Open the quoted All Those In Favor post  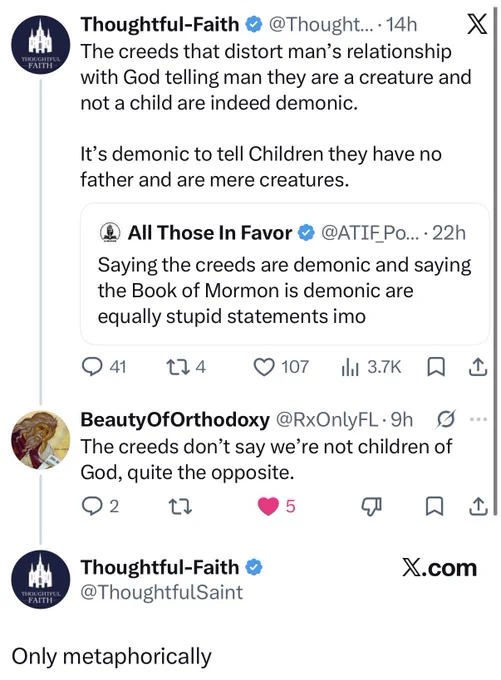click(x=285, y=274)
